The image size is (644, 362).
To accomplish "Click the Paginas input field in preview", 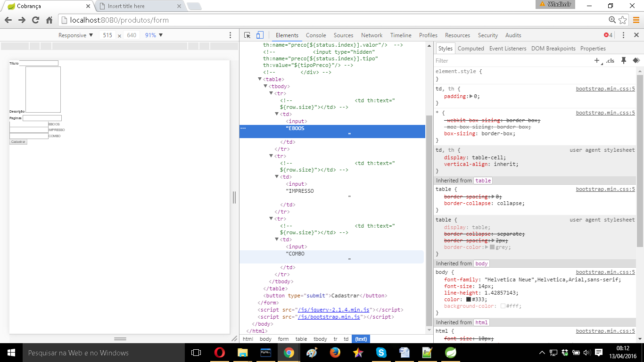I will pyautogui.click(x=42, y=118).
